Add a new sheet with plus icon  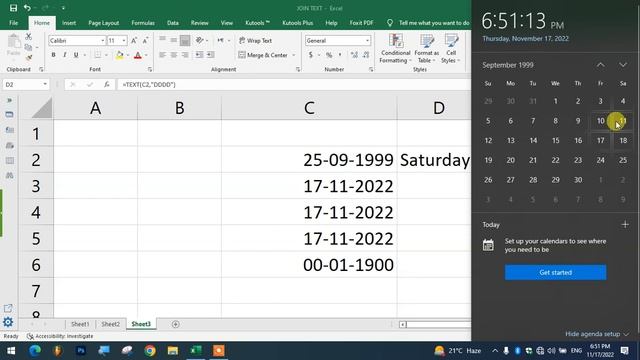176,324
